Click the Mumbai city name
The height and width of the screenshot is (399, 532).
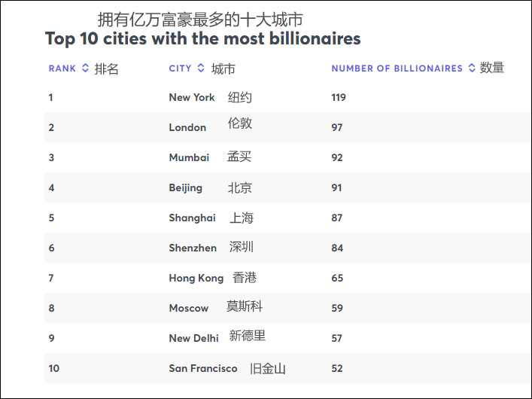click(x=189, y=157)
